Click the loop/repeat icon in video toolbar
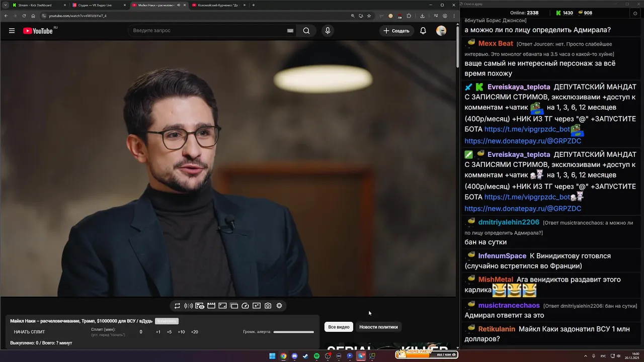The height and width of the screenshot is (362, 644). [x=177, y=306]
